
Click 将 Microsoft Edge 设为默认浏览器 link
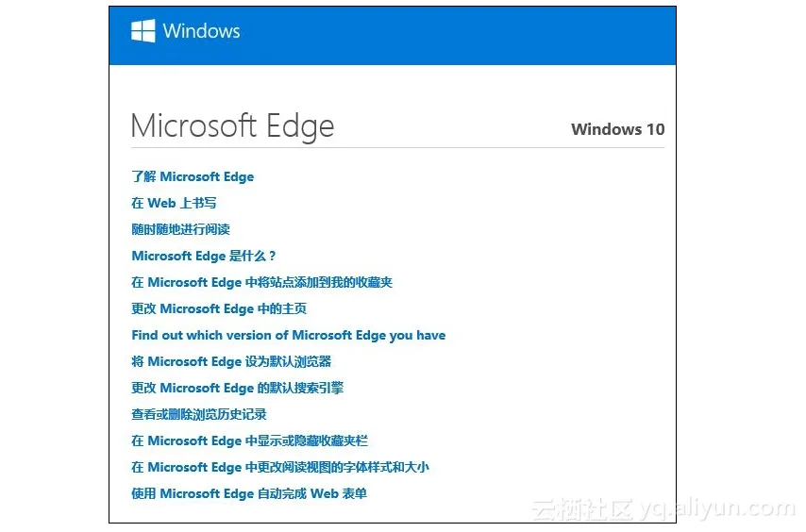(231, 361)
